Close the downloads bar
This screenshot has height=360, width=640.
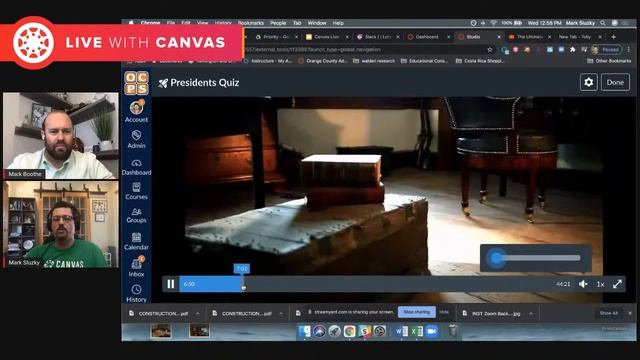click(x=630, y=313)
